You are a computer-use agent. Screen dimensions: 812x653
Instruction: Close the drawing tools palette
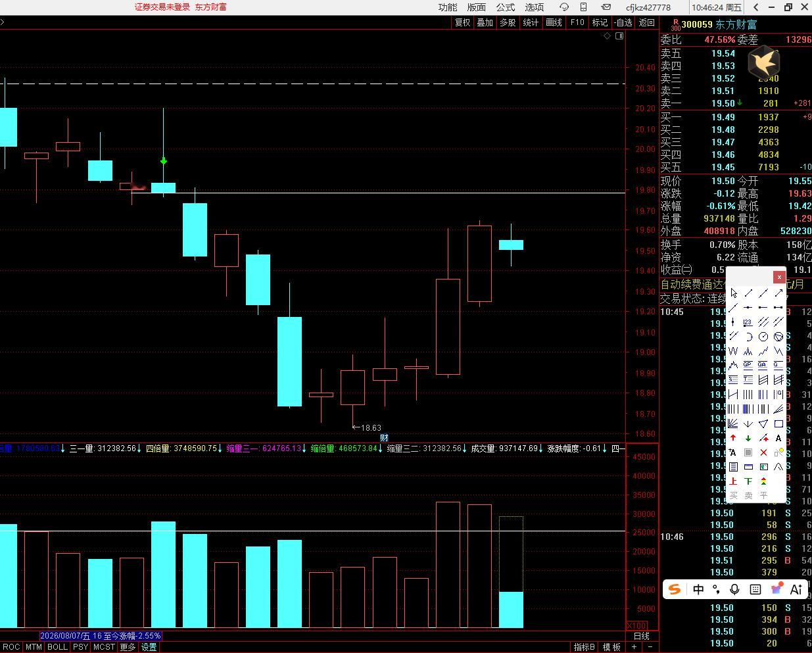(779, 277)
